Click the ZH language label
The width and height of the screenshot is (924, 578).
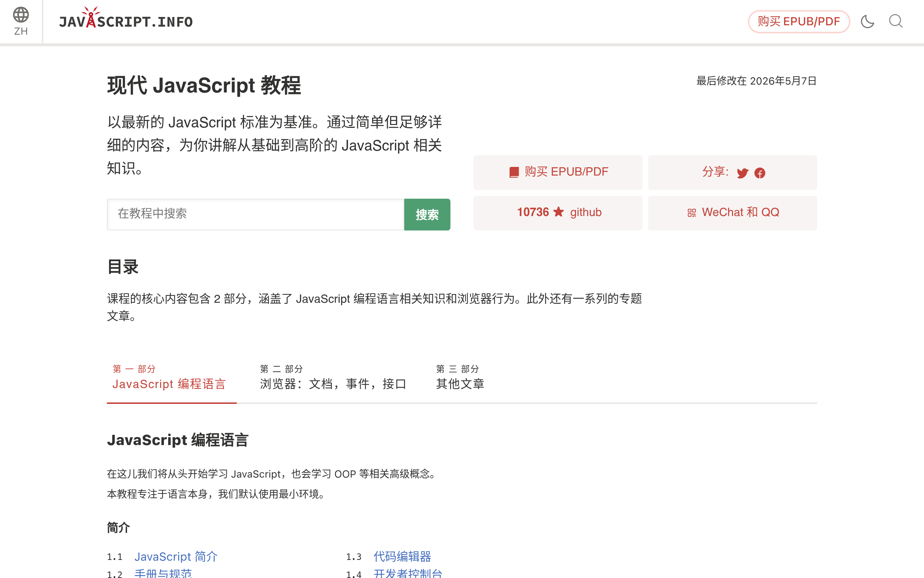coord(21,31)
